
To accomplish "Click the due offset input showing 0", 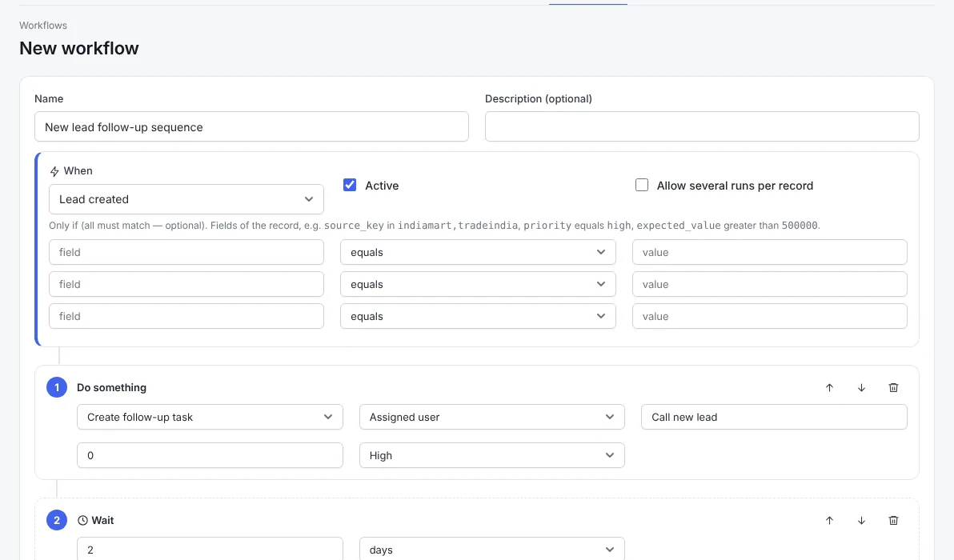I will [210, 455].
